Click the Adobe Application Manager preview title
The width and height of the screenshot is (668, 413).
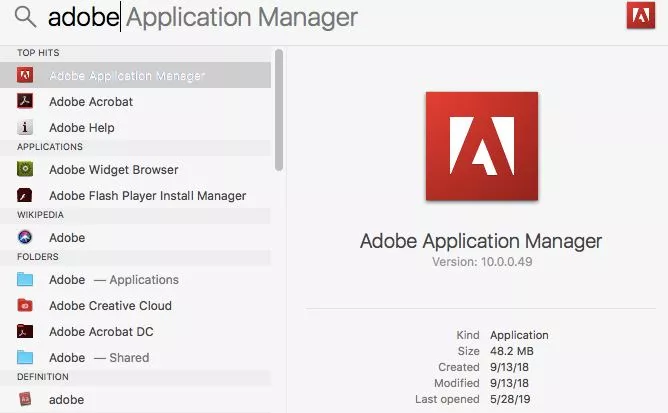coord(481,241)
